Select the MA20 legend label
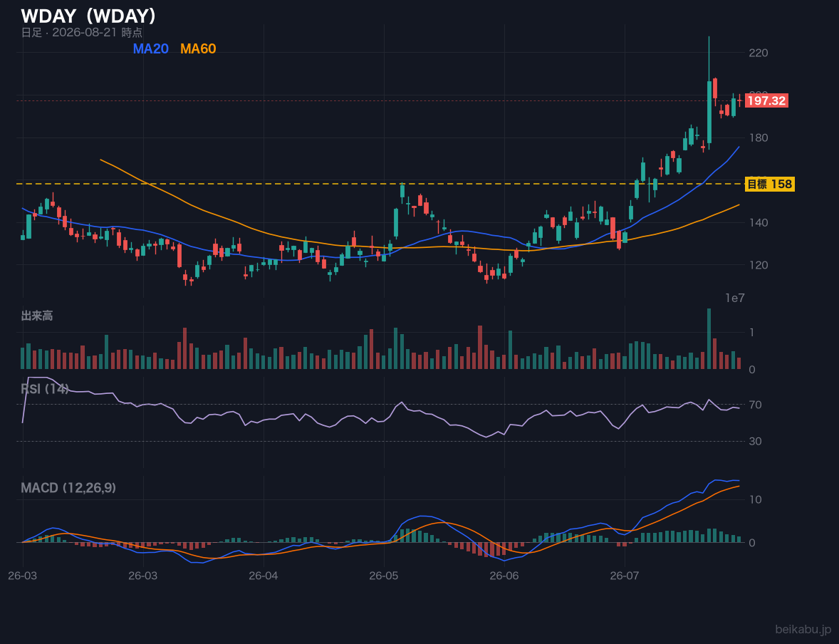839x644 pixels. click(x=151, y=48)
